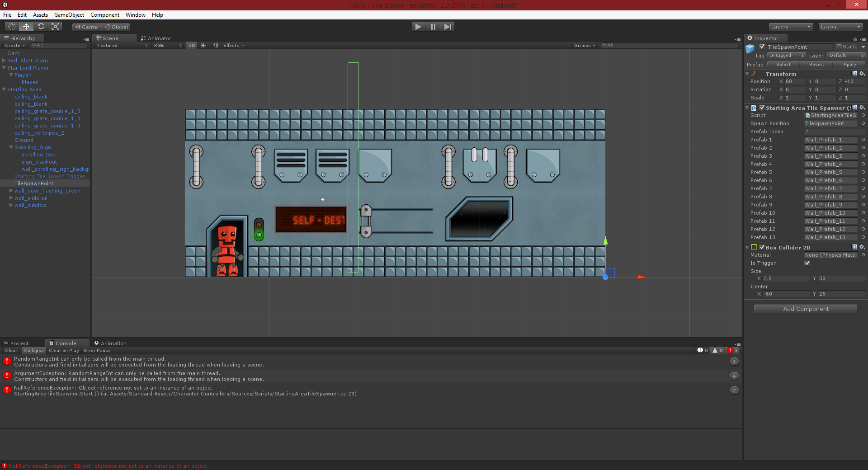Expand the wall_window hierarchy node

click(x=11, y=205)
